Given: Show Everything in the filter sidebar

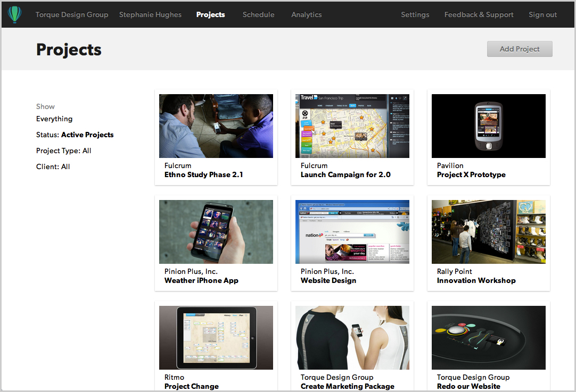Looking at the screenshot, I should coord(54,119).
